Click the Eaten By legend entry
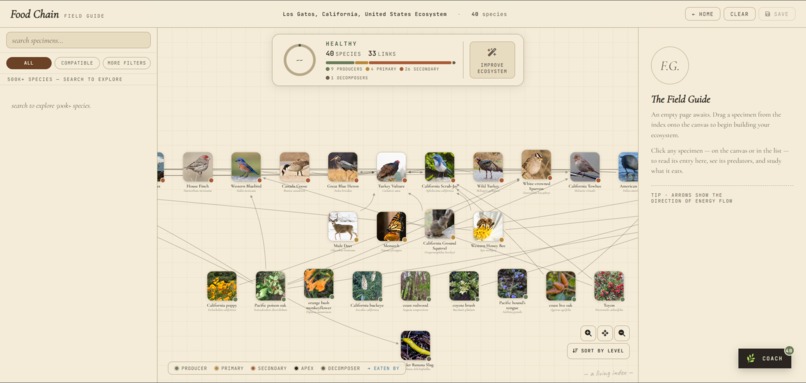 (x=383, y=368)
